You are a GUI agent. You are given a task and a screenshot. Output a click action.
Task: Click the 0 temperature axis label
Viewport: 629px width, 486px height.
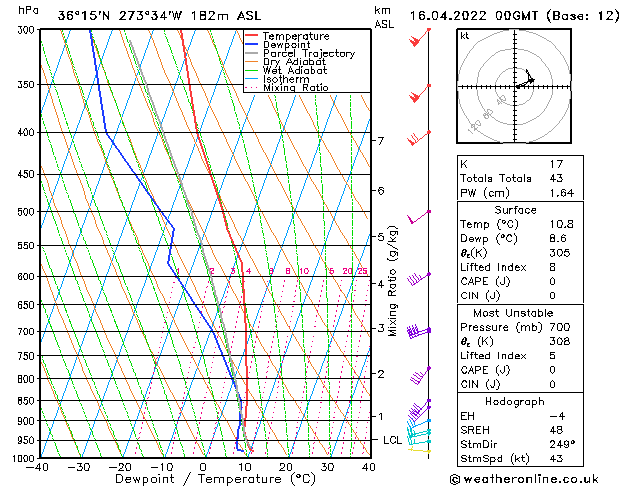tap(203, 467)
